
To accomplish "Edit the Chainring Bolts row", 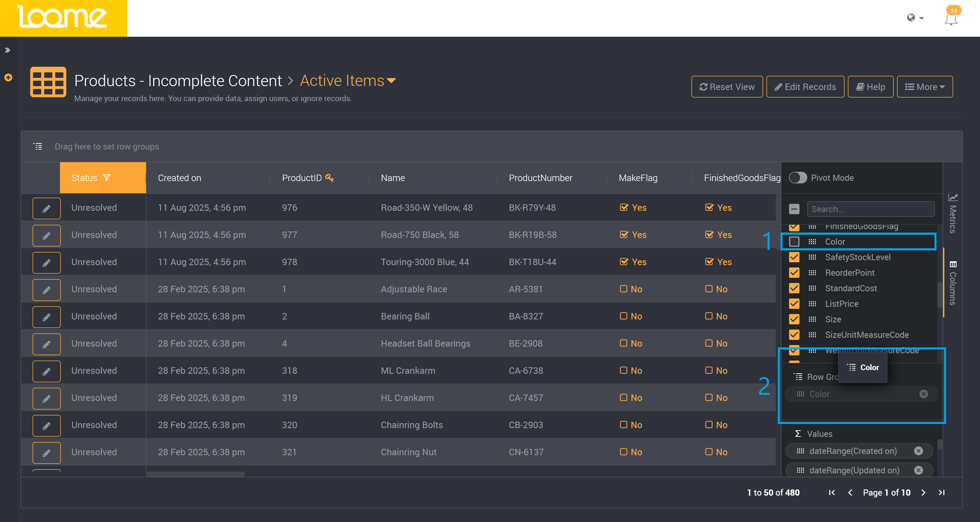I will pos(47,426).
